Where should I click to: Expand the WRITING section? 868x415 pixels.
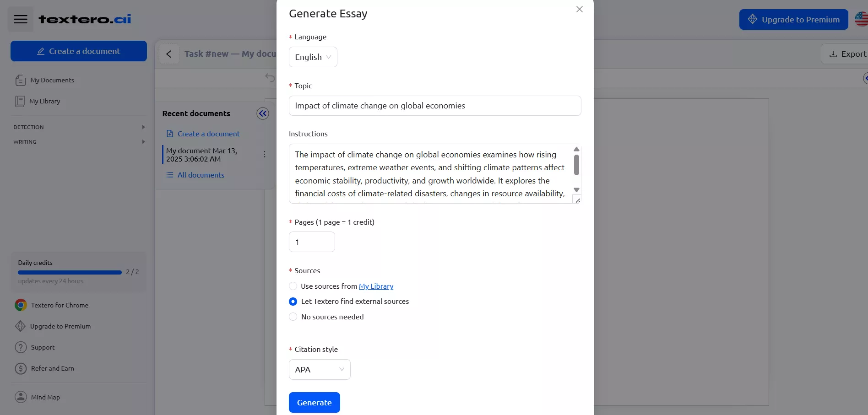tap(78, 142)
